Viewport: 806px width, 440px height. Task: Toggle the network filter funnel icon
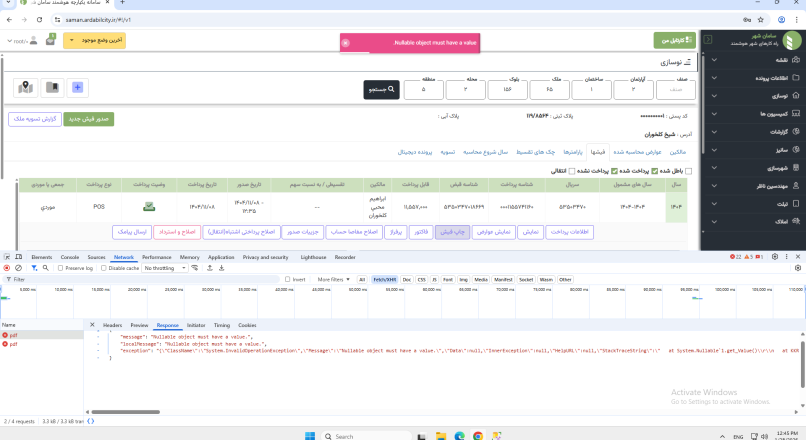(x=34, y=268)
